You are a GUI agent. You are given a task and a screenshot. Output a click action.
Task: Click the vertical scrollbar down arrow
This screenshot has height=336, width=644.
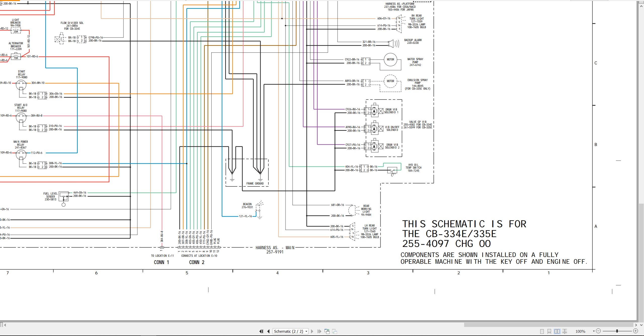click(641, 325)
